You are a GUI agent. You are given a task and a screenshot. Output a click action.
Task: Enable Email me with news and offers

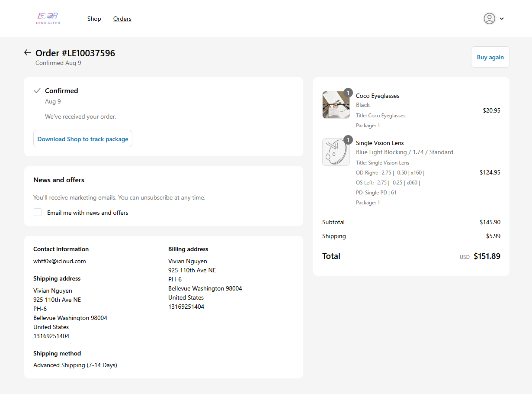pos(38,213)
